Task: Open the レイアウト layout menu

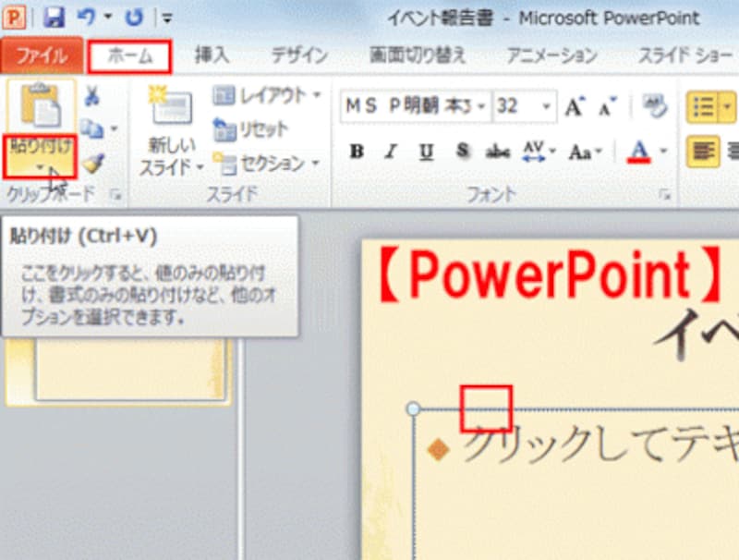Action: point(267,96)
